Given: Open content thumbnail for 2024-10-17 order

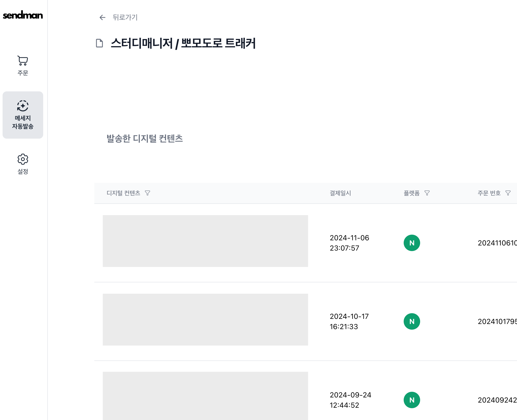Looking at the screenshot, I should tap(205, 320).
